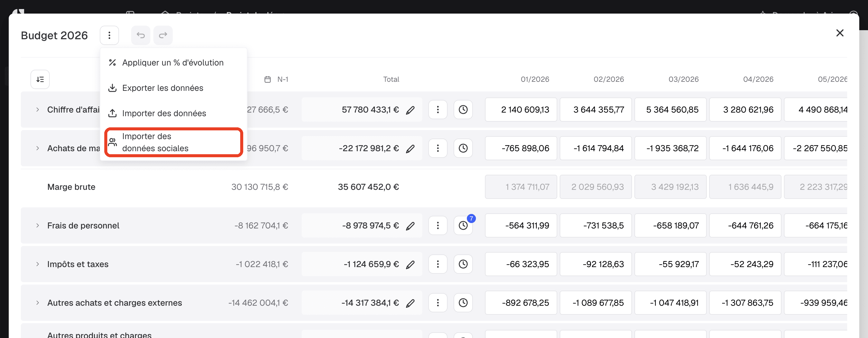
Task: Select Appliquer un % d'évolution
Action: pyautogui.click(x=174, y=62)
